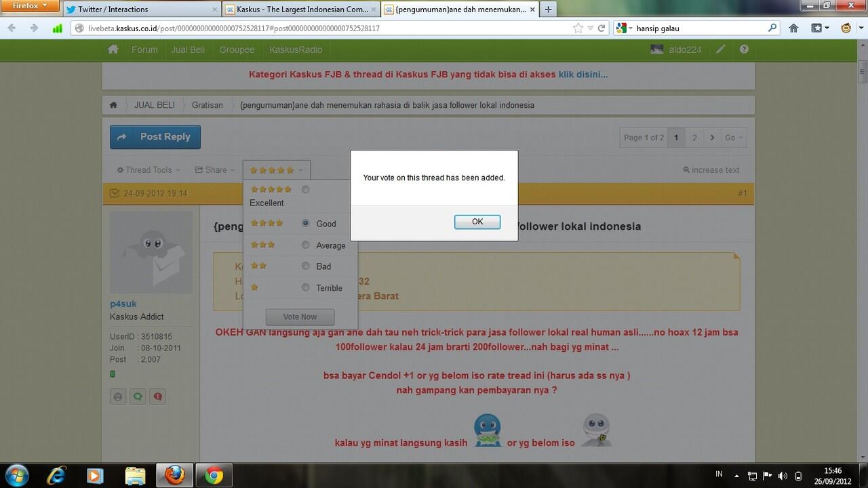Click the help question mark icon
868x488 pixels.
tap(744, 49)
